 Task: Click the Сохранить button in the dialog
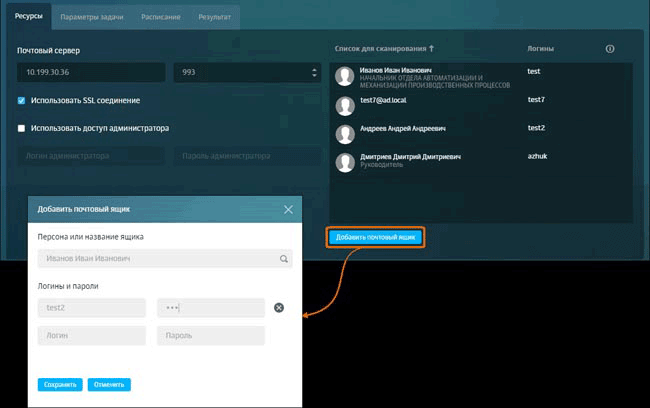[60, 384]
